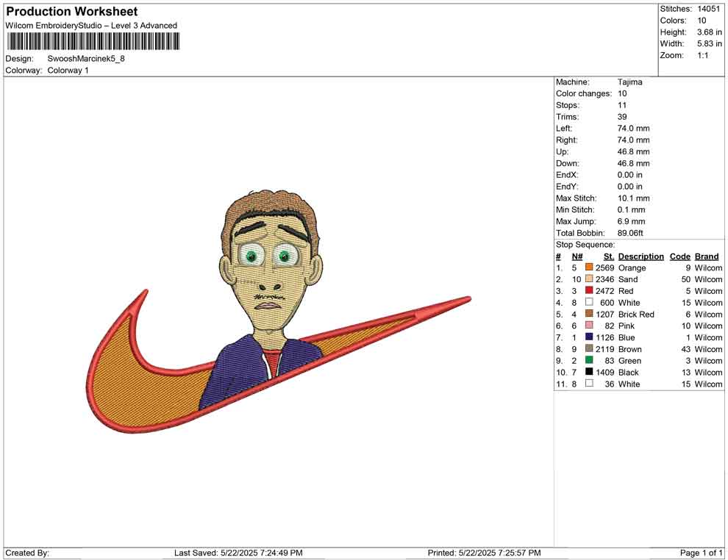
Task: Click the Brown color swatch
Action: pyautogui.click(x=589, y=348)
